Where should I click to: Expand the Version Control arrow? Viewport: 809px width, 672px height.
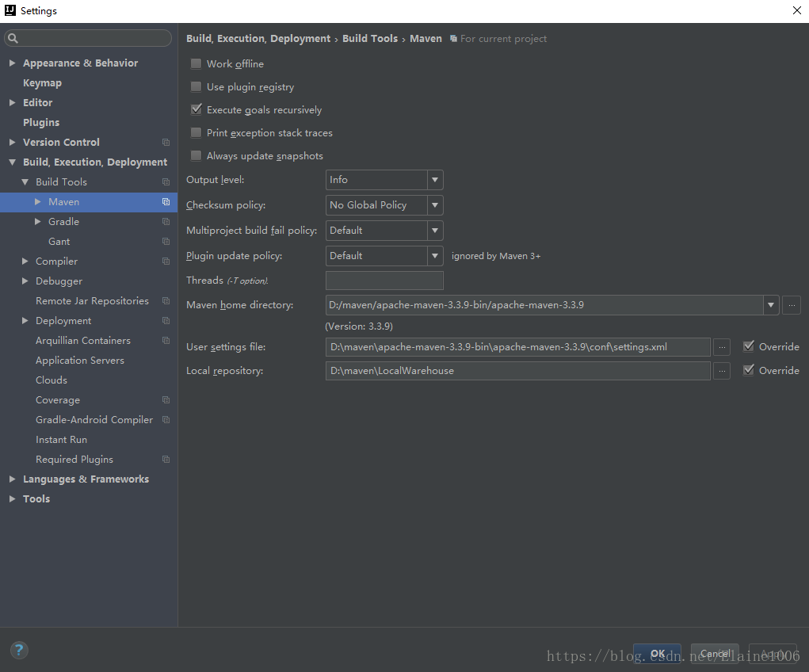tap(13, 142)
